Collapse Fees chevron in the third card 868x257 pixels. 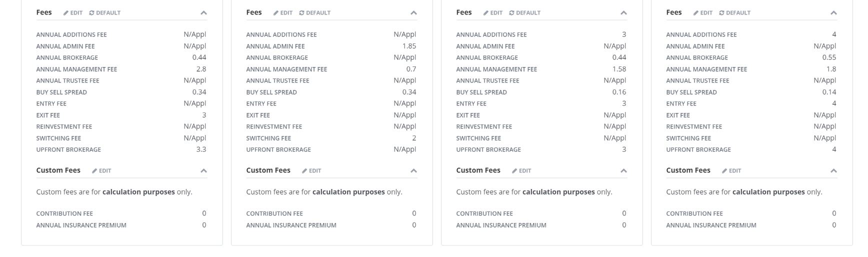[623, 13]
